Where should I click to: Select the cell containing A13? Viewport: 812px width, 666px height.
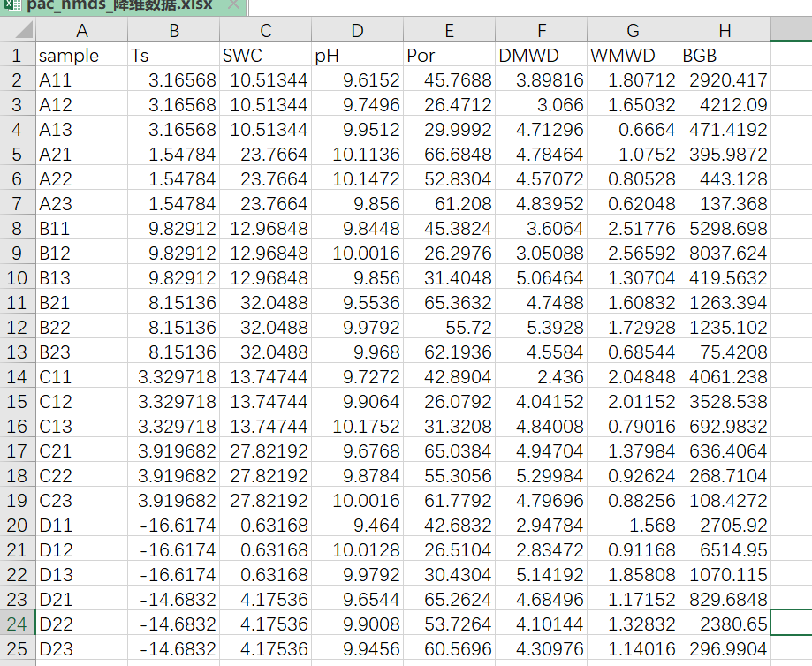pyautogui.click(x=82, y=129)
